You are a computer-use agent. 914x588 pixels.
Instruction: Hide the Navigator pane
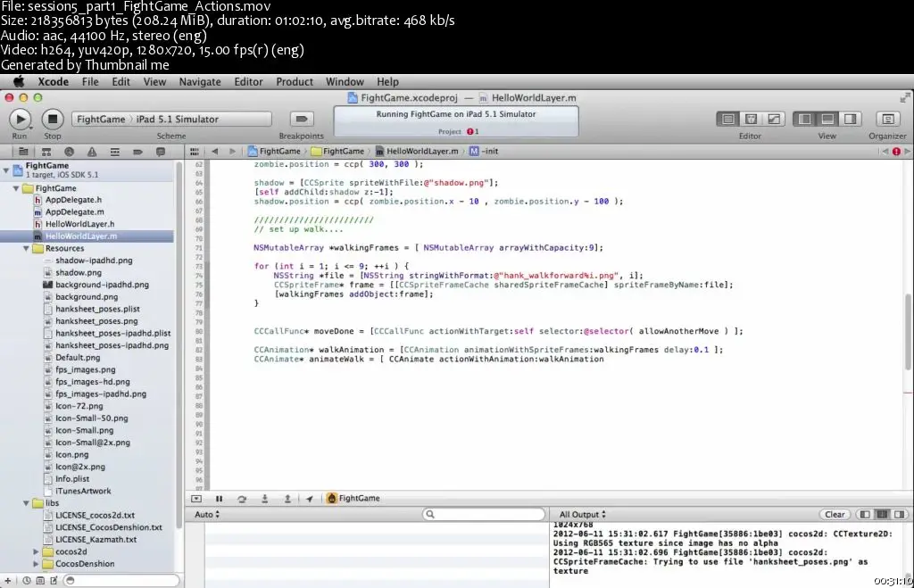[x=804, y=119]
